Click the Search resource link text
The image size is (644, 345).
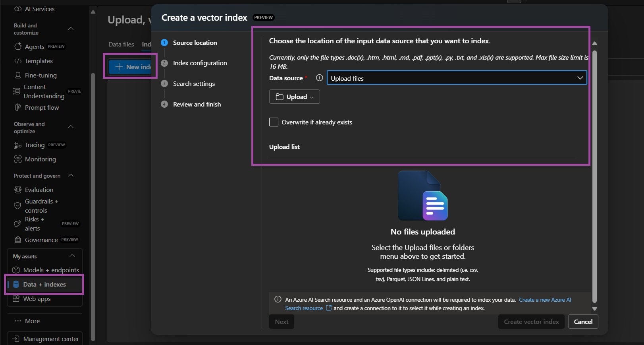click(x=304, y=308)
